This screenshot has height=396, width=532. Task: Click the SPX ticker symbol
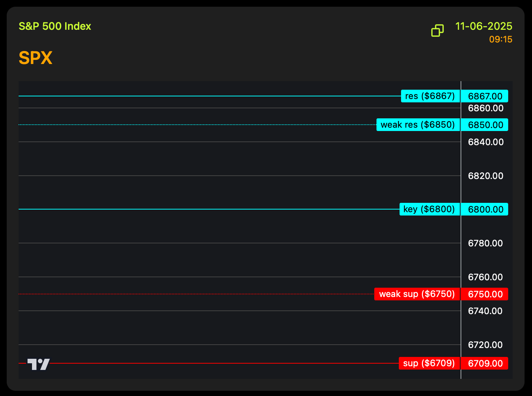coord(35,58)
